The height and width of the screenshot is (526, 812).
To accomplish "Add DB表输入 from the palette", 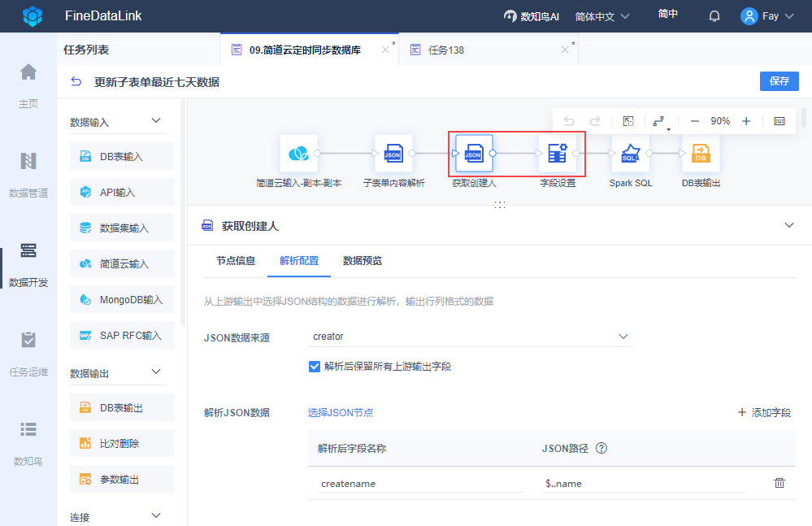I will click(x=122, y=156).
